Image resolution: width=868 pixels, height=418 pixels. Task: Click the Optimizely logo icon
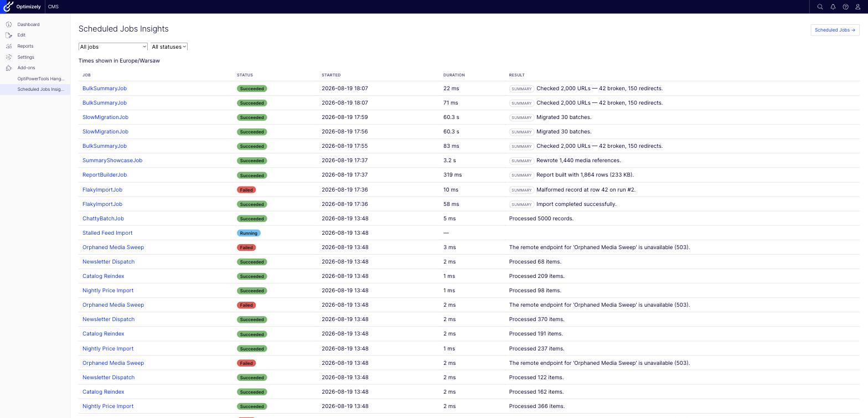8,7
